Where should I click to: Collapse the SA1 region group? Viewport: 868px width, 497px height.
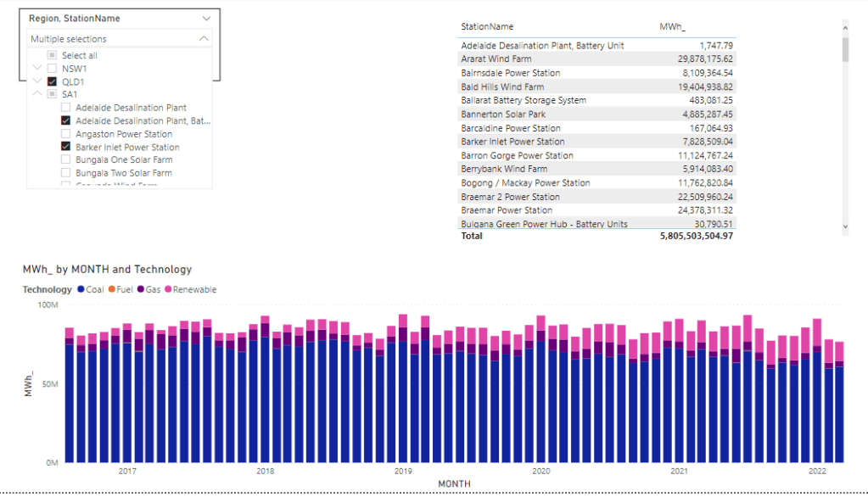[36, 93]
